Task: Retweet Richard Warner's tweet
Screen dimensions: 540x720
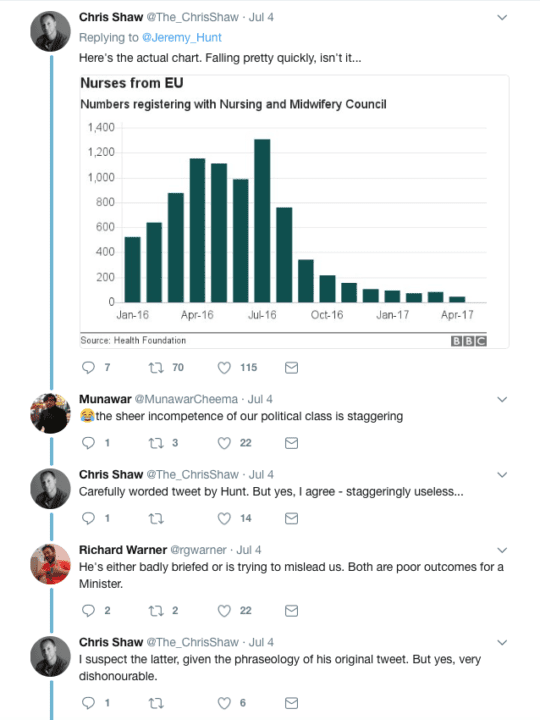Action: click(x=156, y=611)
